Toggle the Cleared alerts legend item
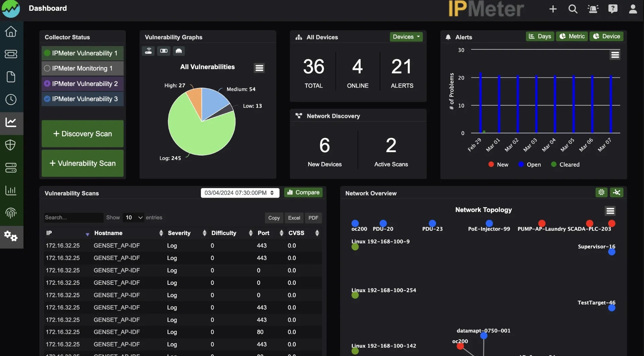The width and height of the screenshot is (644, 356). (565, 165)
